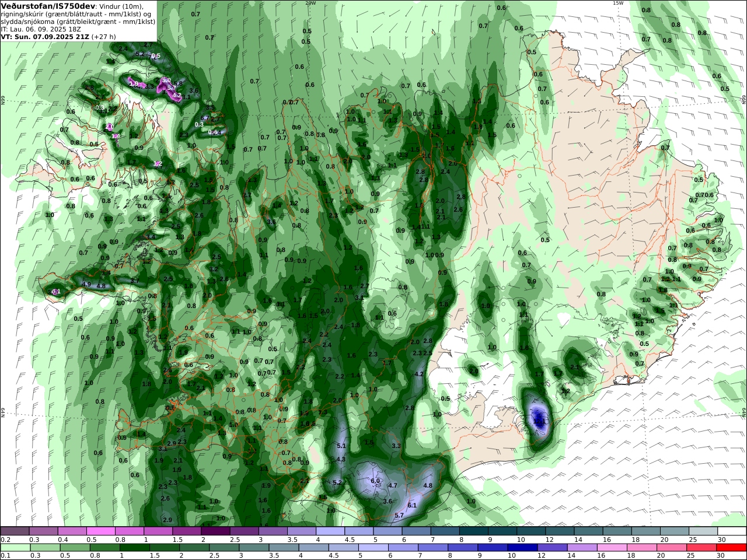Image resolution: width=747 pixels, height=560 pixels.
Task: Click the '0.1' label on the rain legend
Action: click(x=5, y=556)
